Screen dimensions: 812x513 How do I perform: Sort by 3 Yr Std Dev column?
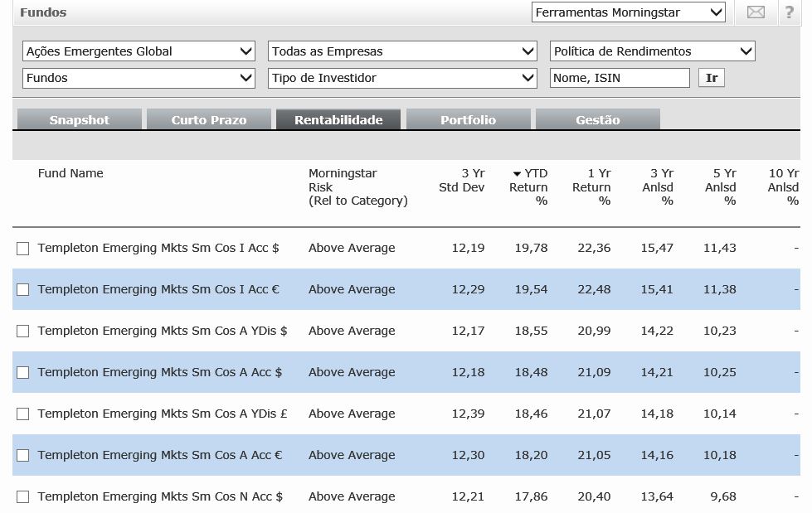[461, 180]
